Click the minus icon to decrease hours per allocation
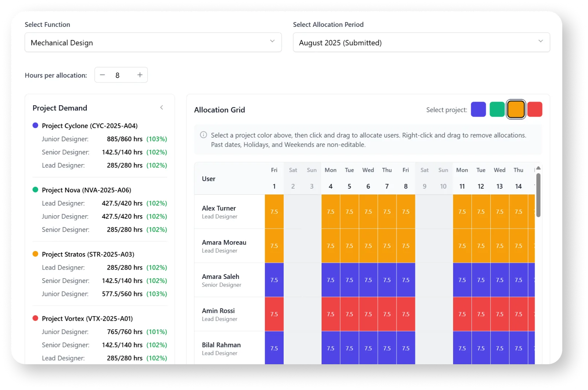Image resolution: width=588 pixels, height=390 pixels. (102, 75)
